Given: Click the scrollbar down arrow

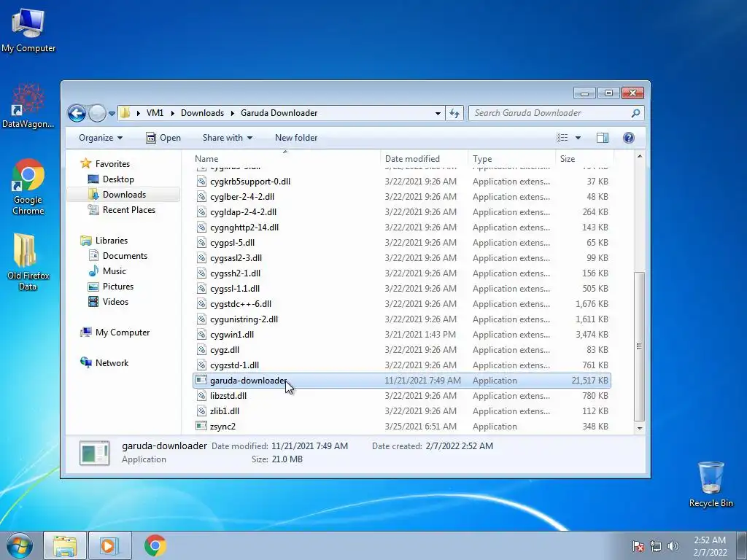Looking at the screenshot, I should [639, 428].
